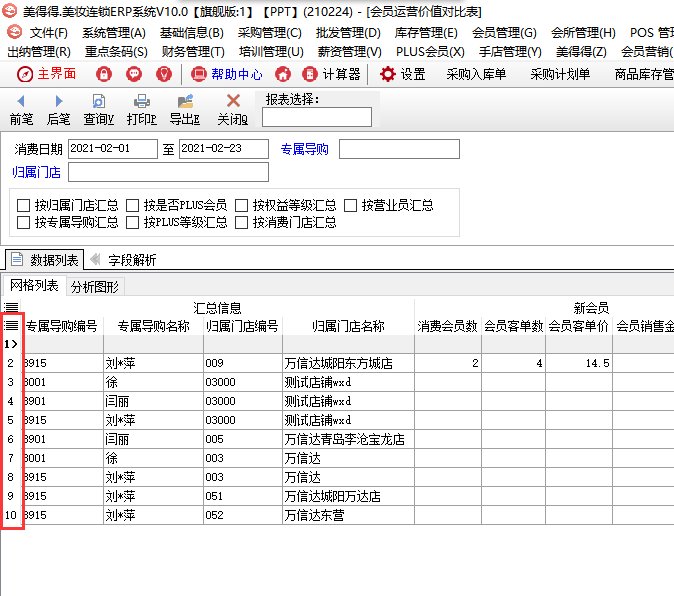674x596 pixels.
Task: Toggle 按归属门店汇总 checkbox
Action: pyautogui.click(x=23, y=205)
